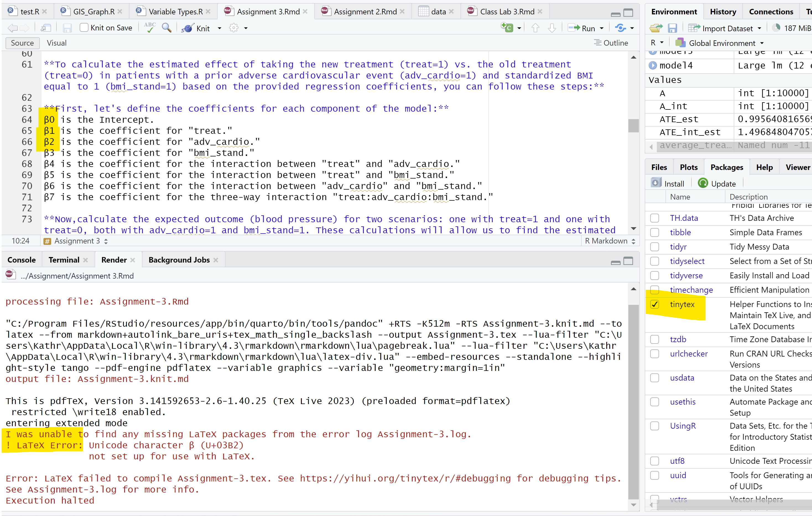Select the History panel tab
Image resolution: width=812 pixels, height=516 pixels.
pos(723,11)
